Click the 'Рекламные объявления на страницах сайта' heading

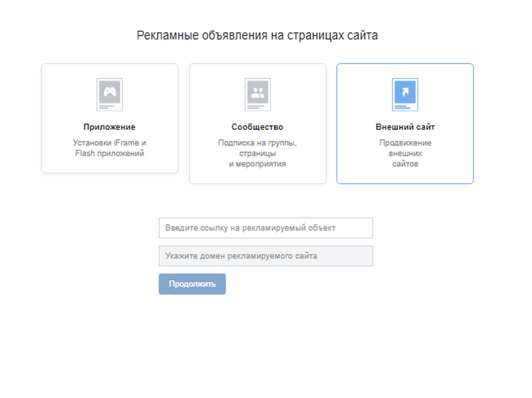click(257, 35)
